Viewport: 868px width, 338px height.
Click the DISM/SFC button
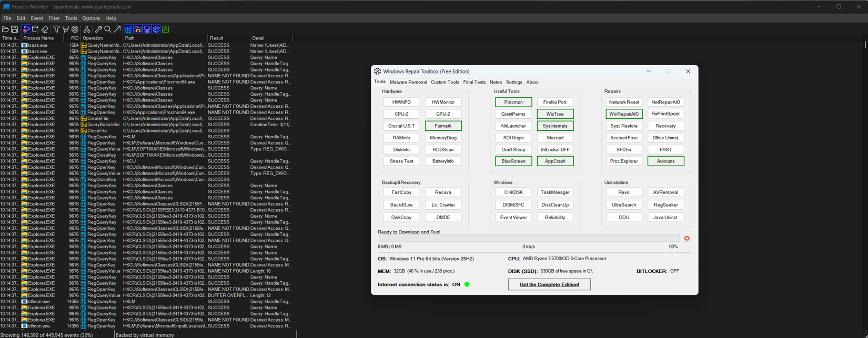[x=513, y=205]
